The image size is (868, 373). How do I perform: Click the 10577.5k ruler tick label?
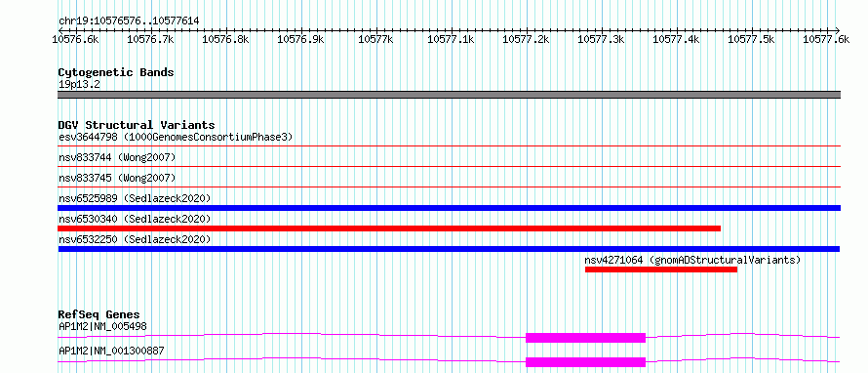(x=752, y=39)
